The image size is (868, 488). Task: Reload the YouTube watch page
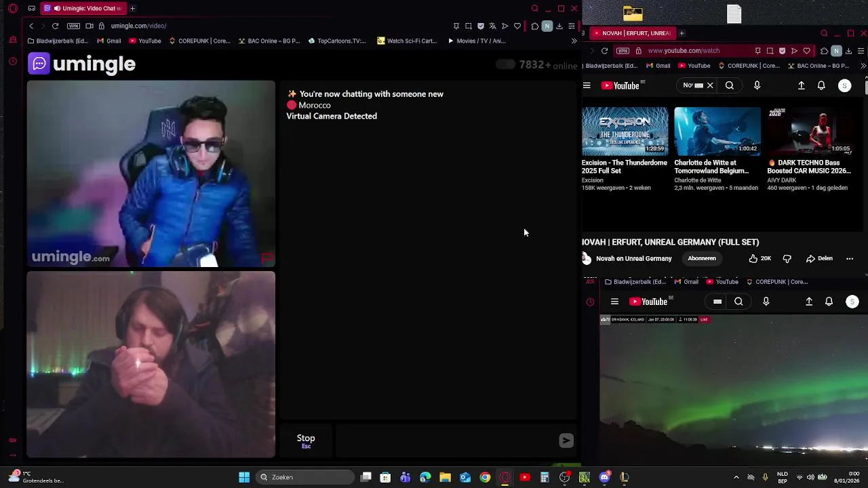[604, 51]
